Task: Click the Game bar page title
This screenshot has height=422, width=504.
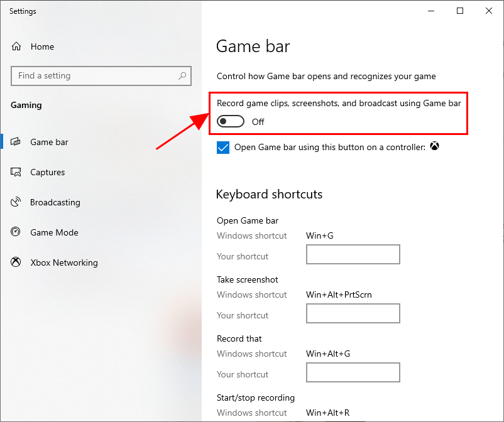Action: click(253, 46)
